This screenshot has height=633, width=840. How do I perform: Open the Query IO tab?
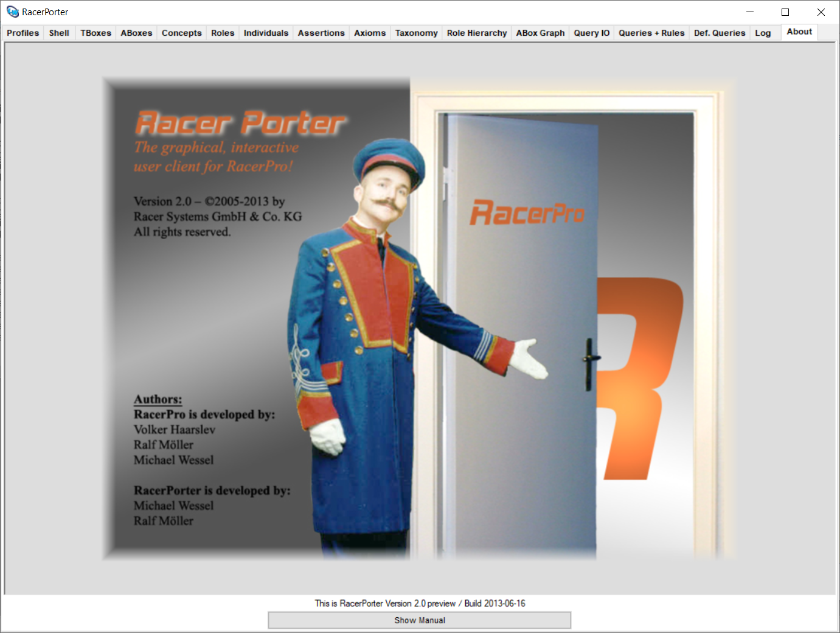click(591, 33)
